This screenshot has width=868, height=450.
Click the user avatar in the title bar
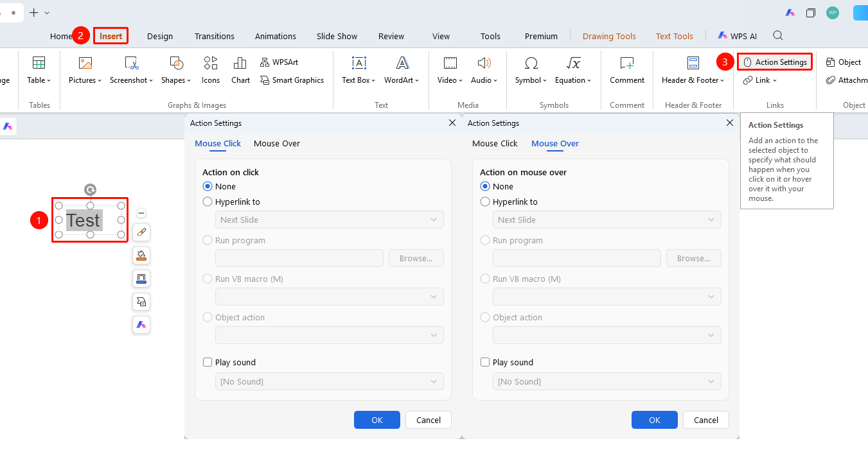tap(833, 13)
